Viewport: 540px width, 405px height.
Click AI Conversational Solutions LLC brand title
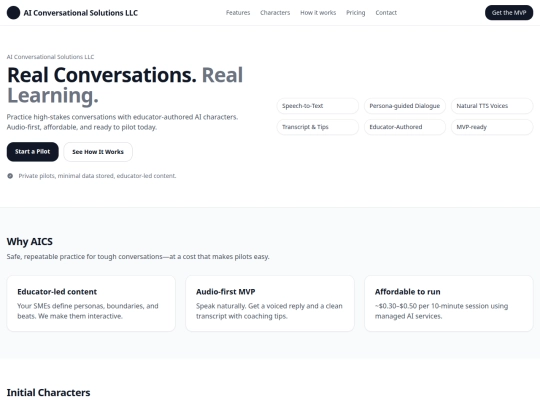tap(81, 13)
